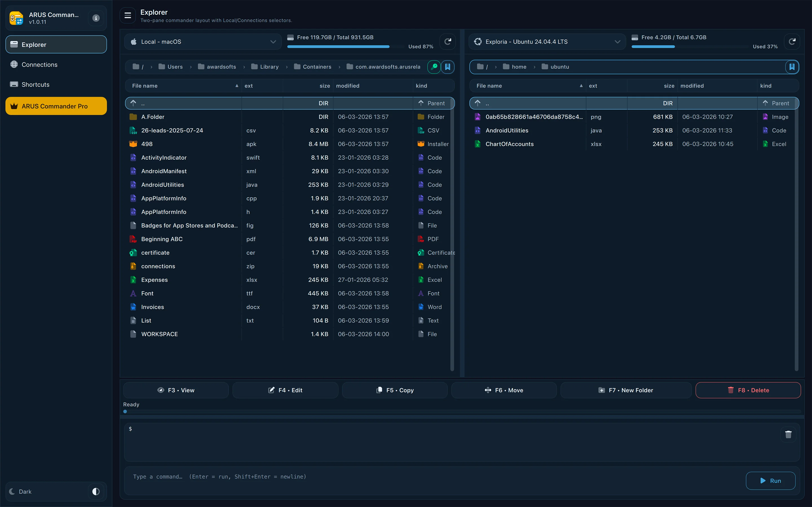Click the green search icon in the breadcrumb bar
Image resolution: width=812 pixels, height=507 pixels.
tap(434, 67)
